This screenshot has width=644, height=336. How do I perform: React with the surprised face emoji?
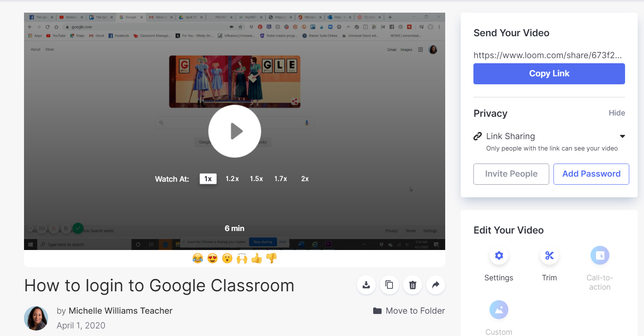click(x=227, y=258)
